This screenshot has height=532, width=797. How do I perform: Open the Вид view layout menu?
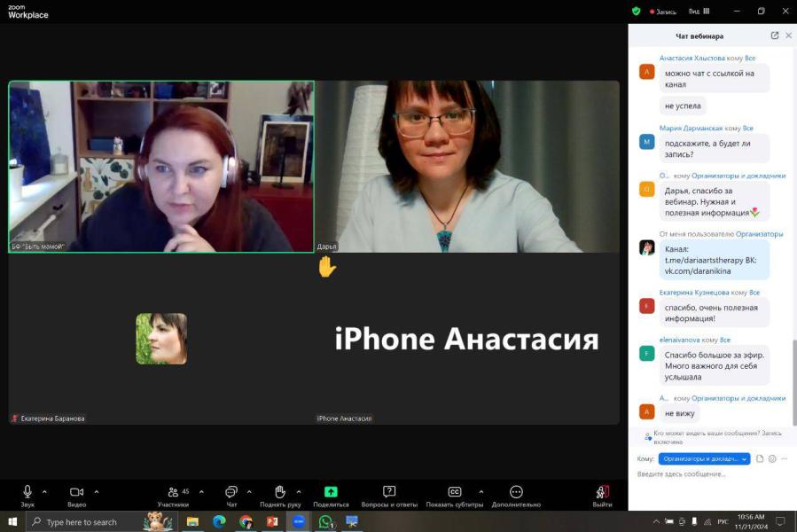click(697, 12)
